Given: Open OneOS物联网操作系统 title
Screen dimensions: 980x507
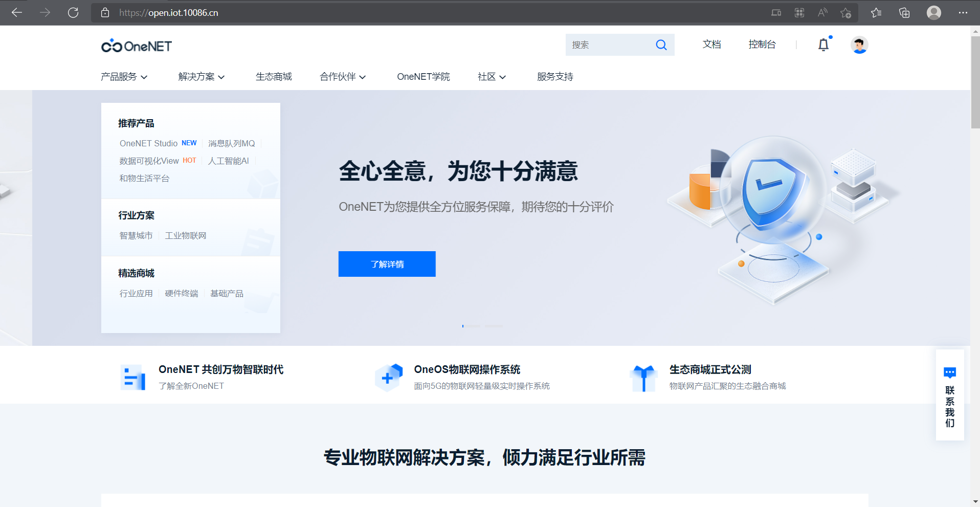Looking at the screenshot, I should [x=467, y=369].
